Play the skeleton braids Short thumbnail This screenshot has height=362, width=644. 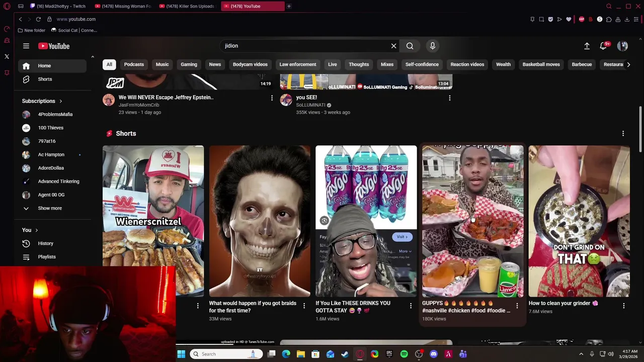[x=260, y=221]
